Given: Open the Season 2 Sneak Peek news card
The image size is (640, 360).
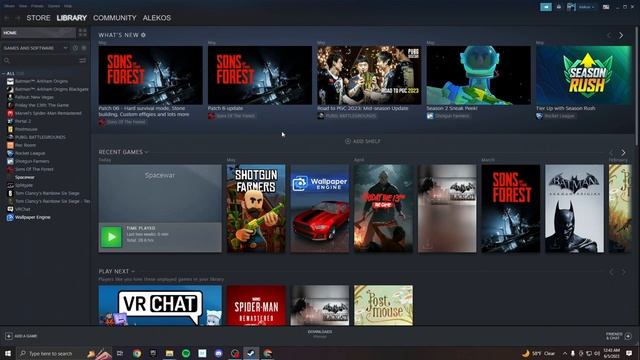Looking at the screenshot, I should [x=478, y=75].
